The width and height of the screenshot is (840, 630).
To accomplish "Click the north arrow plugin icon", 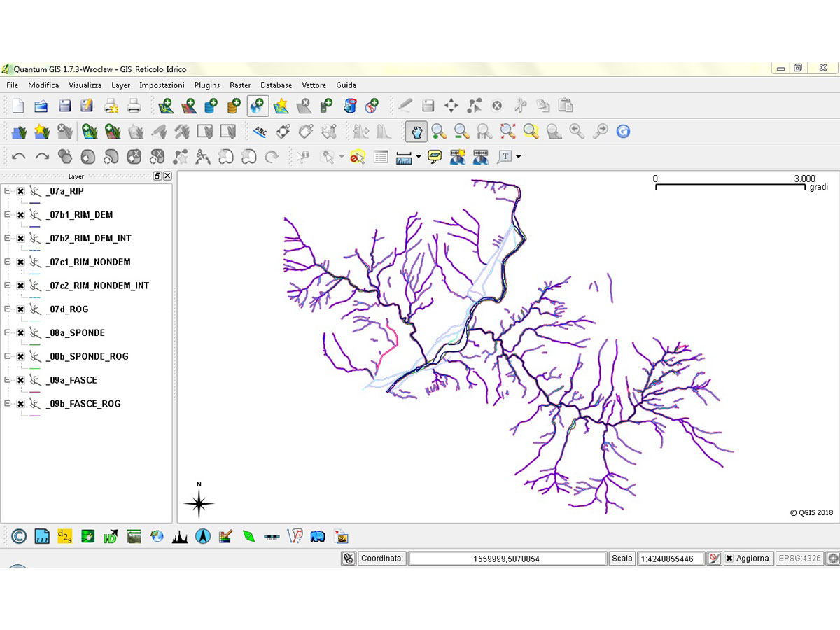I will [x=203, y=537].
